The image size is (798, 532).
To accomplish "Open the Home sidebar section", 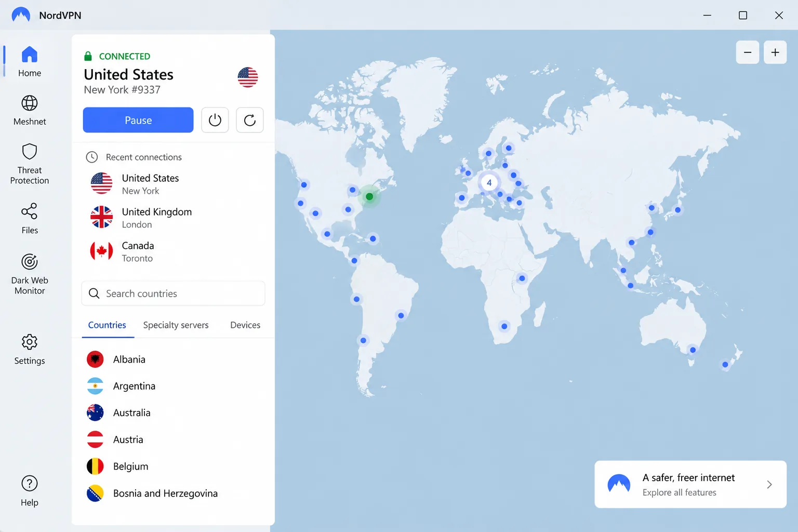I will point(30,61).
